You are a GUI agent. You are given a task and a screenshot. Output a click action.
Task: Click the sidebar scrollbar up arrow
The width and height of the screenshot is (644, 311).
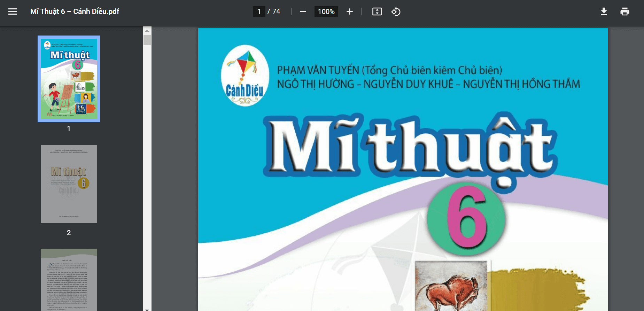tap(147, 31)
